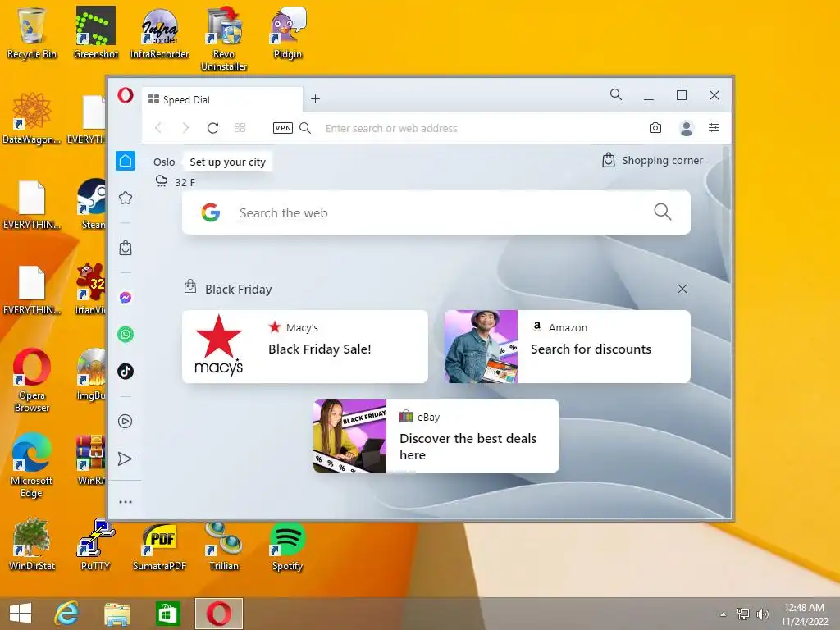Click the 'Set up your city' button
Image resolution: width=840 pixels, height=630 pixels.
pyautogui.click(x=227, y=162)
